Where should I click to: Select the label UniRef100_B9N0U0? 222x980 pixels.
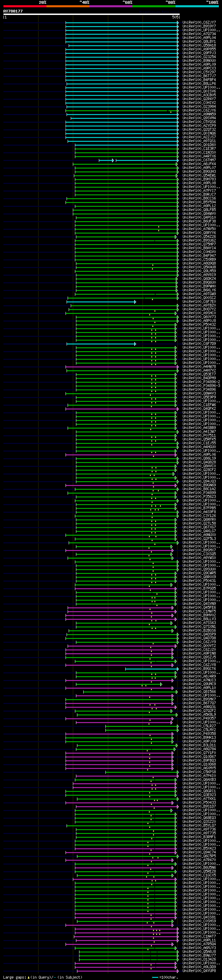199,60
